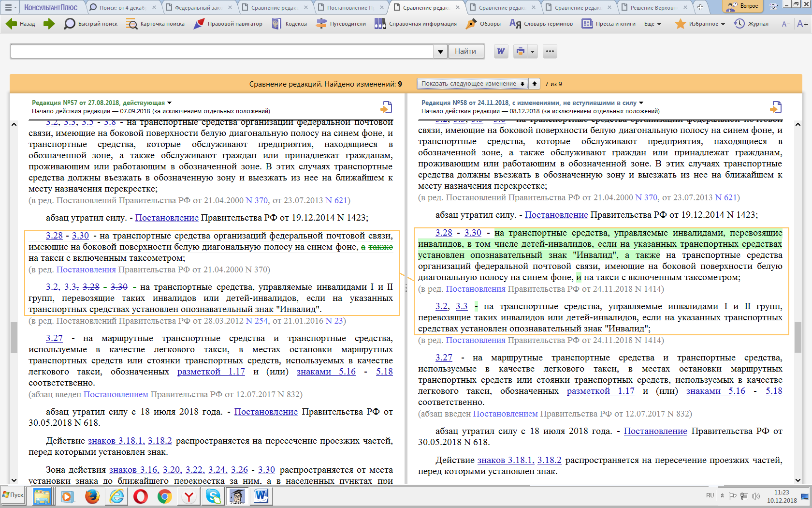Viewport: 812px width, 508px height.
Task: Open Карточка поиска search card
Action: click(155, 24)
